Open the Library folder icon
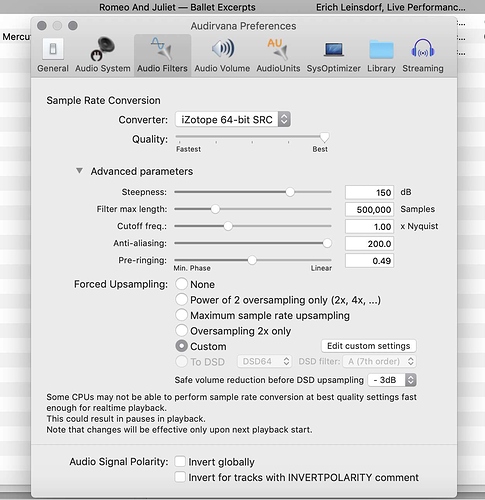The height and width of the screenshot is (500, 485). (381, 50)
